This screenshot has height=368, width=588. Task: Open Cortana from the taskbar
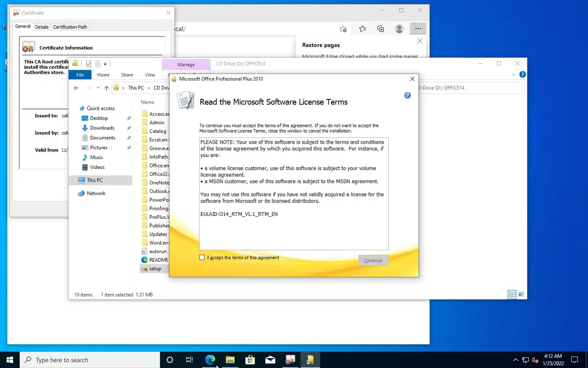[170, 360]
